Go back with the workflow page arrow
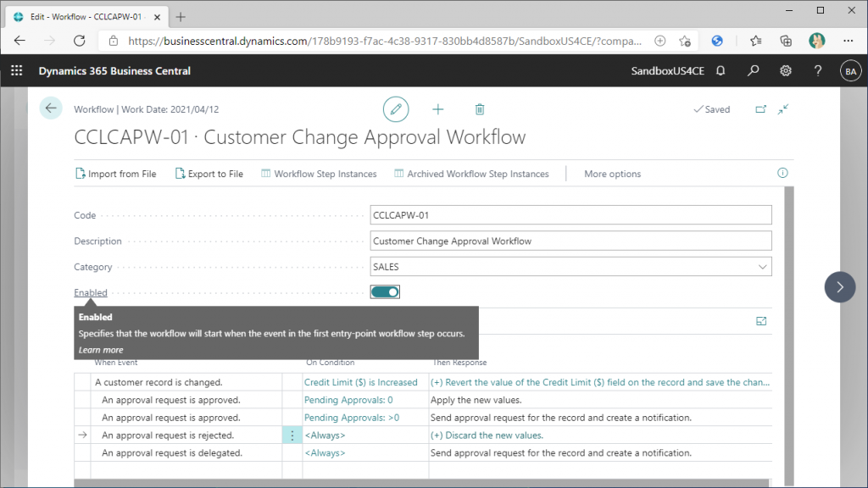 pyautogui.click(x=51, y=108)
